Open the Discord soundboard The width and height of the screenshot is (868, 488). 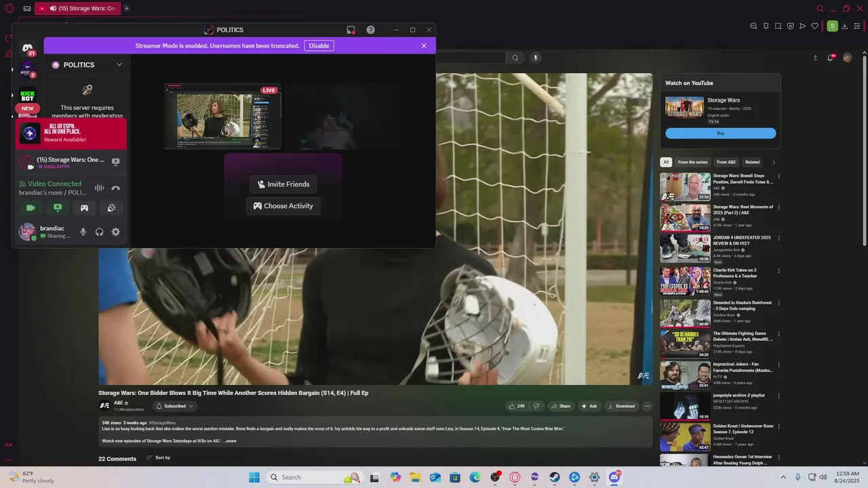point(111,208)
